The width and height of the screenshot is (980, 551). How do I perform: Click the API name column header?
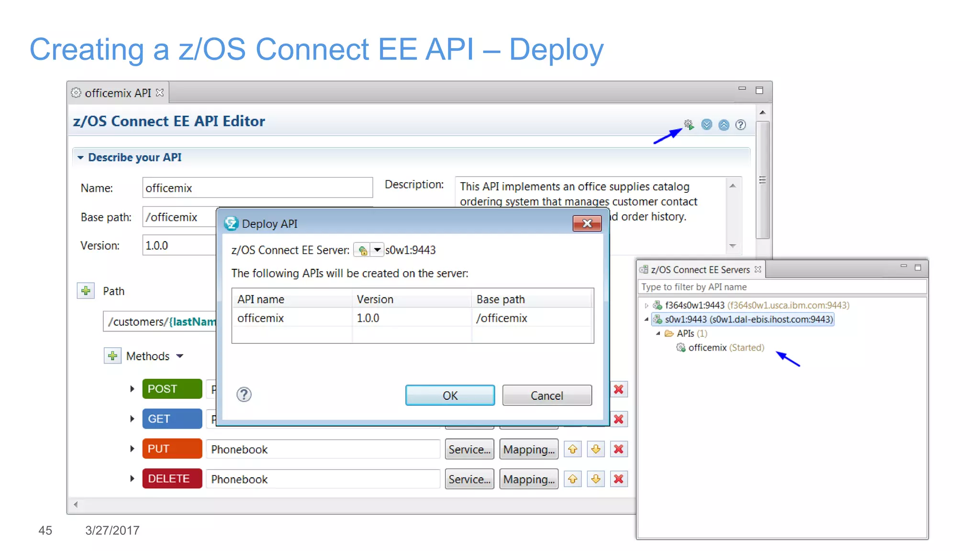point(292,299)
